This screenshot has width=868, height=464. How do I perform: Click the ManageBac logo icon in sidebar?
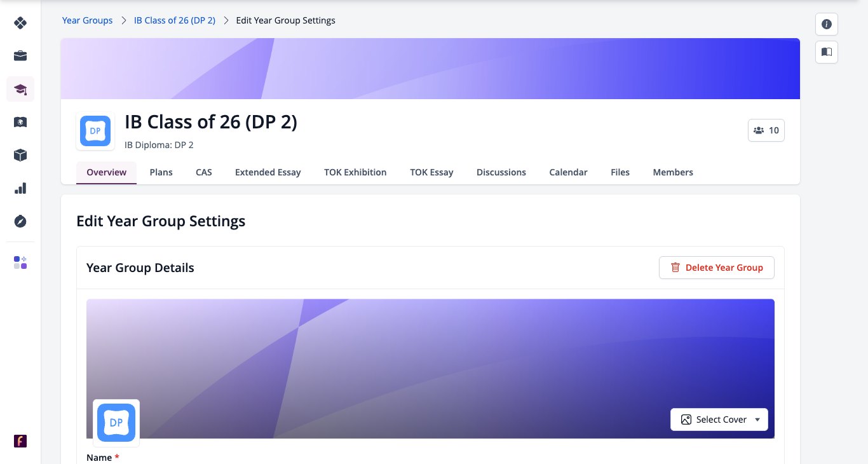(20, 23)
